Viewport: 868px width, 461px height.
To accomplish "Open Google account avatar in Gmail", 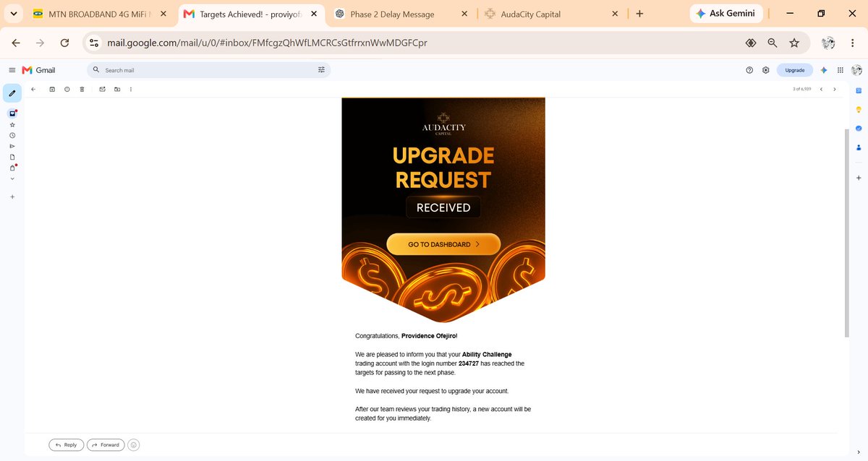I will coord(856,70).
